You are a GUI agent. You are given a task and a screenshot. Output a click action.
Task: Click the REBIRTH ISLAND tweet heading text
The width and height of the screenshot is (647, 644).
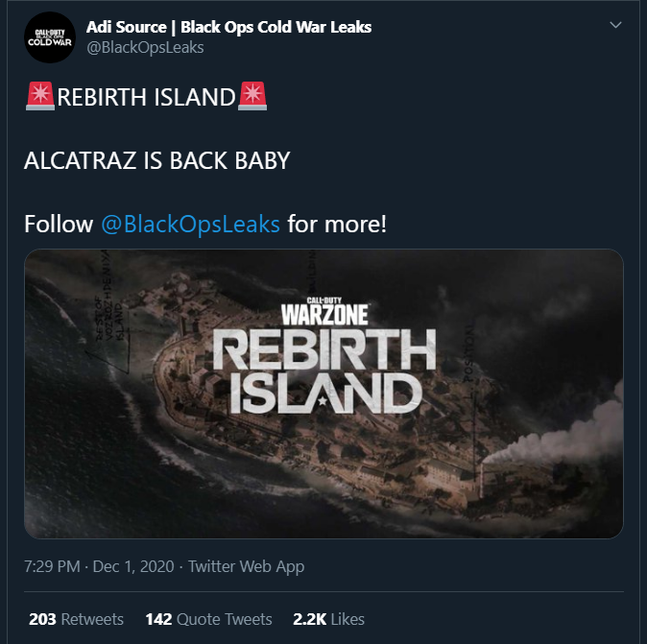146,97
